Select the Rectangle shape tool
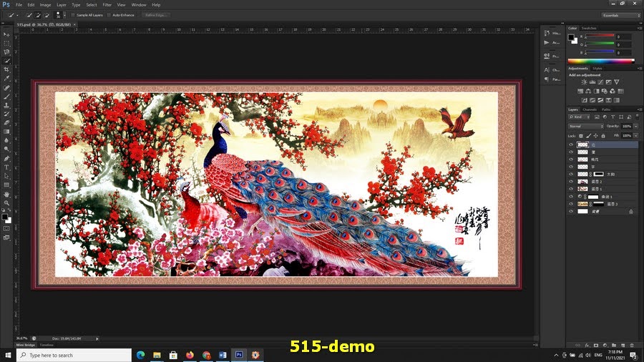This screenshot has height=362, width=644. click(6, 185)
